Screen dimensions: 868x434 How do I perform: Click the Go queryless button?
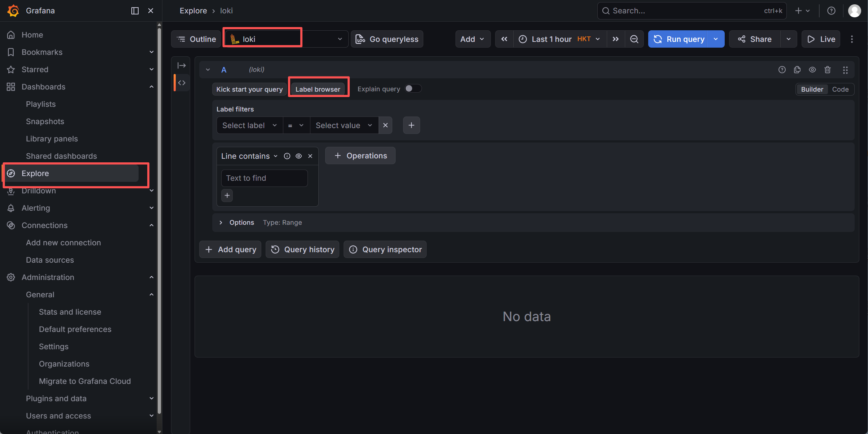pos(387,39)
